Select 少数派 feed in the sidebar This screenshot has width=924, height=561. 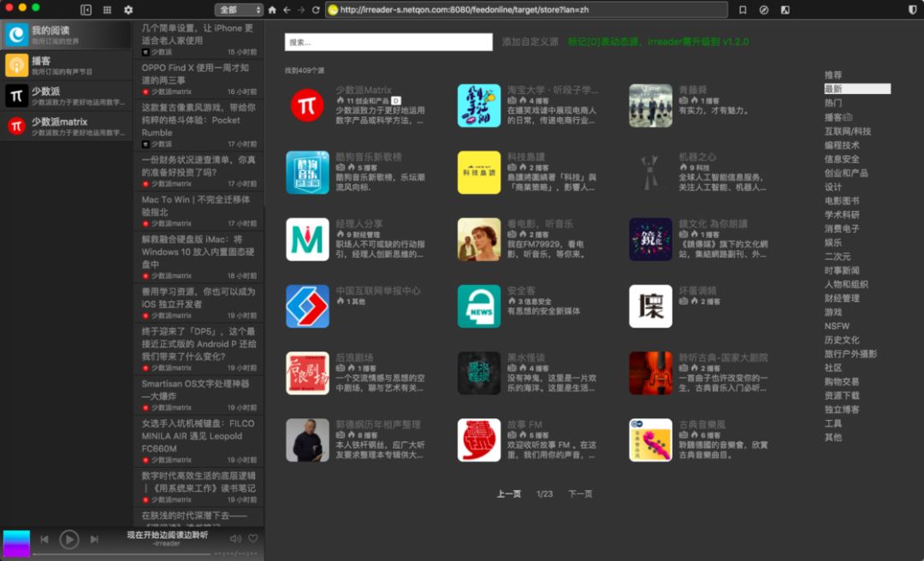tap(66, 96)
